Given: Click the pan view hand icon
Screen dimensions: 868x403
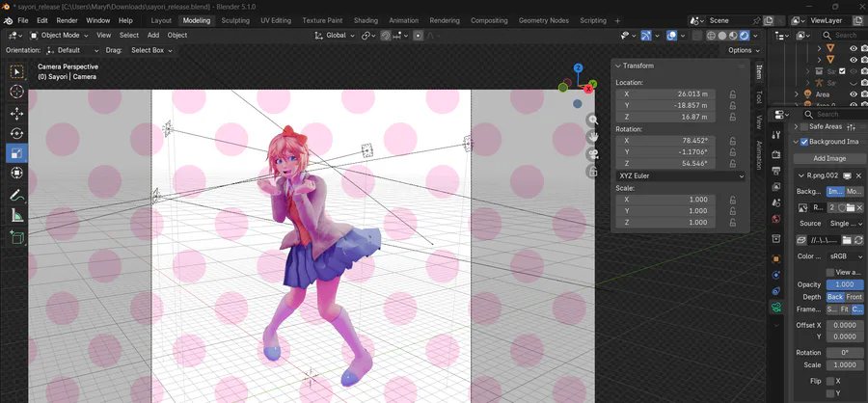Looking at the screenshot, I should (593, 137).
